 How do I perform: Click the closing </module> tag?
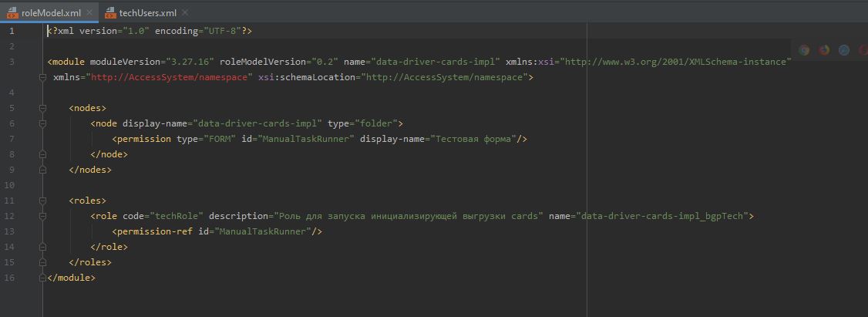[x=71, y=278]
